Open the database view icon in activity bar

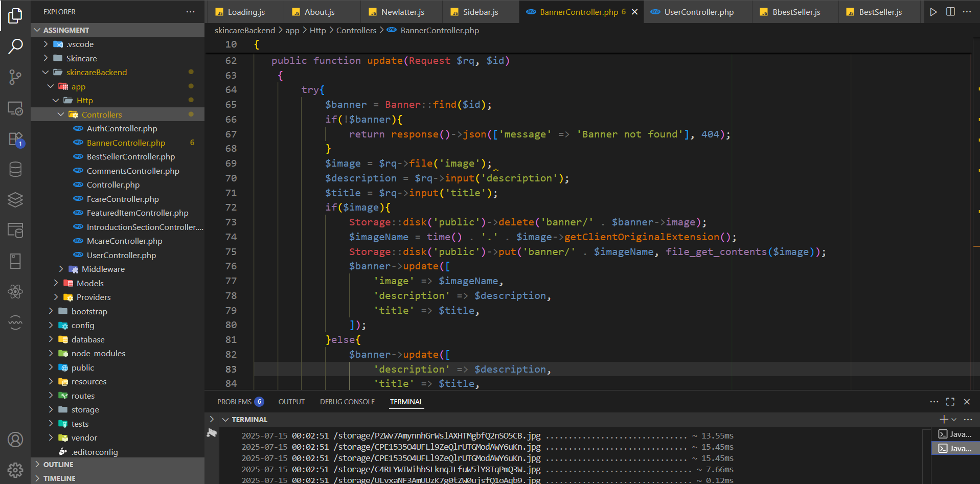[x=15, y=169]
